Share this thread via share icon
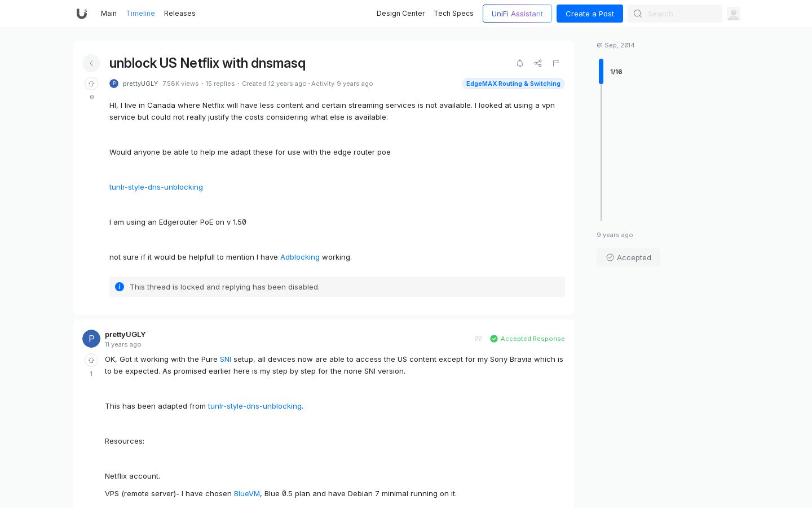Screen dimensions: 812x508 tap(538, 63)
